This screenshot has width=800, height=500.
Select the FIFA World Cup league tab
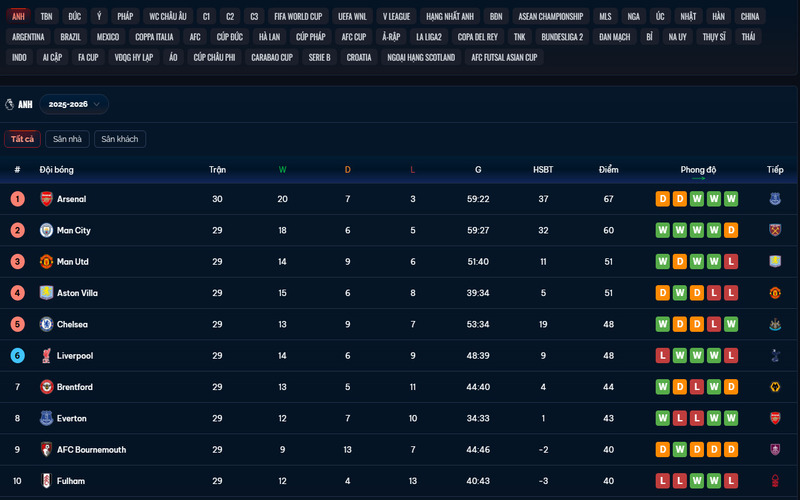pyautogui.click(x=298, y=17)
